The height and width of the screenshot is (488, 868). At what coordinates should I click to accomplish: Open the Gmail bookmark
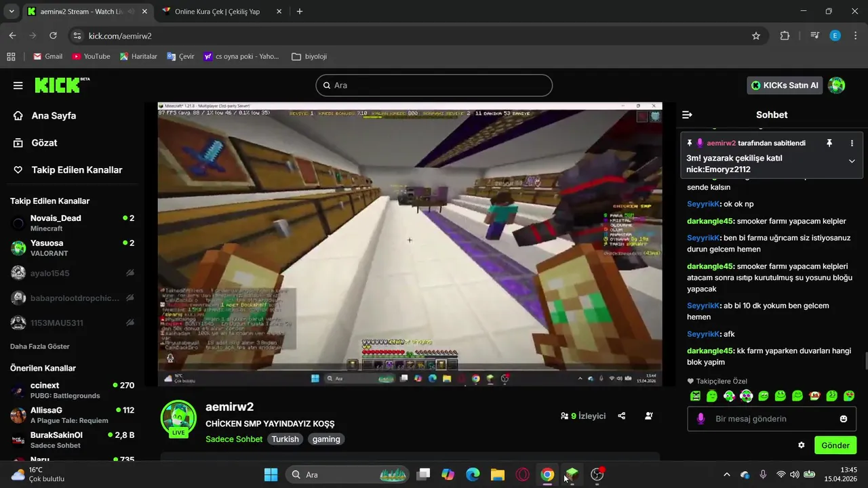click(x=47, y=56)
